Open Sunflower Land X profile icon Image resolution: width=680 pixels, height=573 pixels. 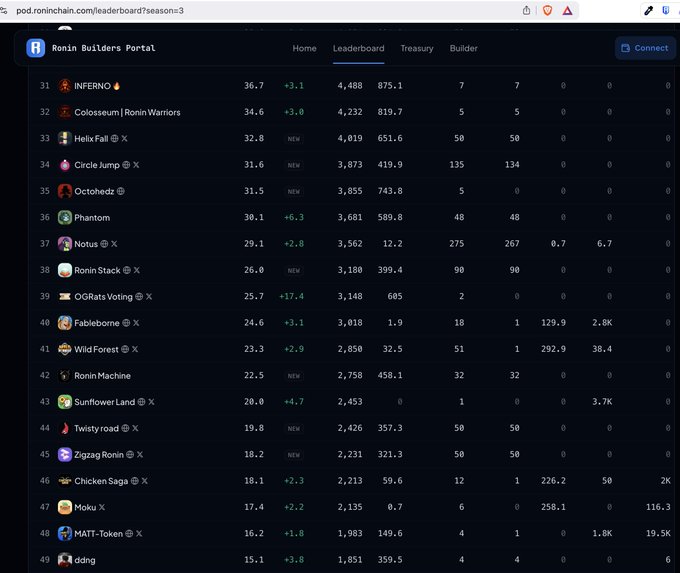click(151, 402)
